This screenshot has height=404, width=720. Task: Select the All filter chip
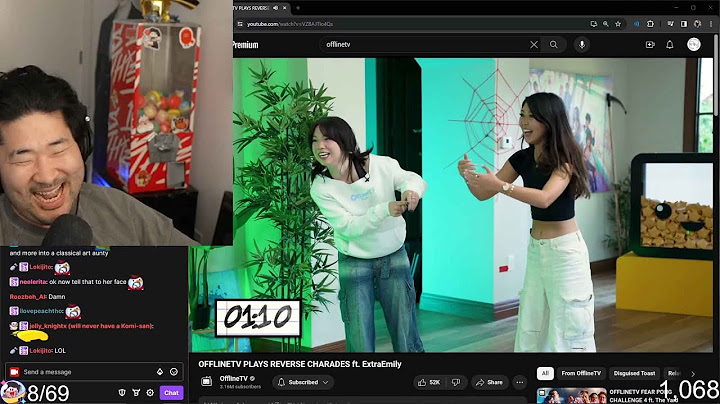(x=545, y=373)
